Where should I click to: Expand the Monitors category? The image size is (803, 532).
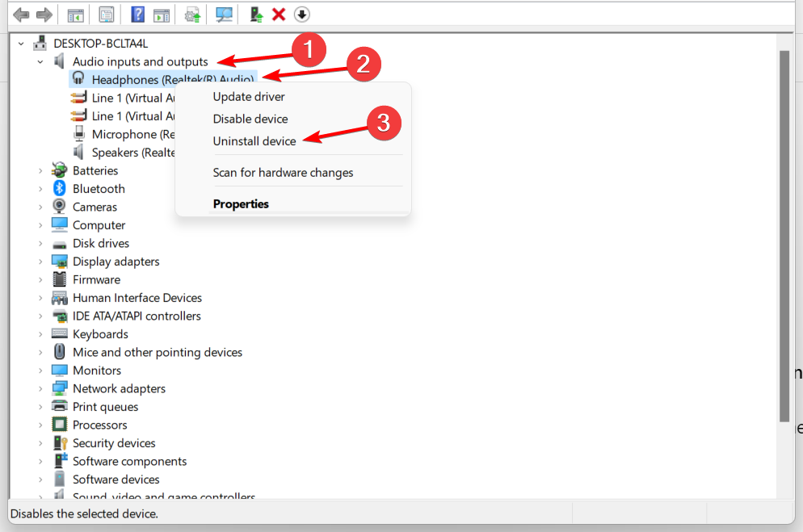coord(40,371)
